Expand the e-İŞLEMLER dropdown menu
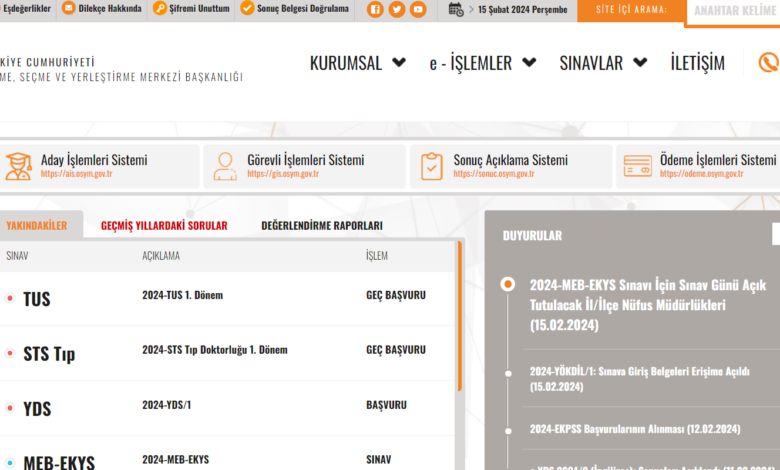 tap(482, 63)
